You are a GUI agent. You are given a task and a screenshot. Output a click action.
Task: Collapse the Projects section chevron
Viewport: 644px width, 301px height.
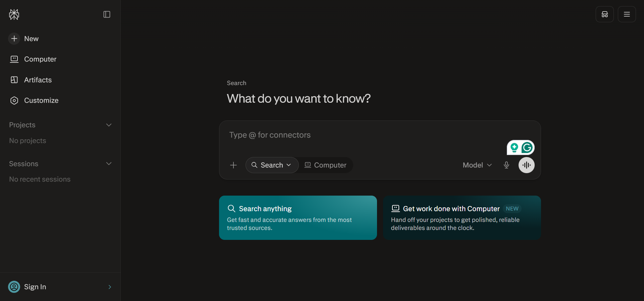pos(109,125)
